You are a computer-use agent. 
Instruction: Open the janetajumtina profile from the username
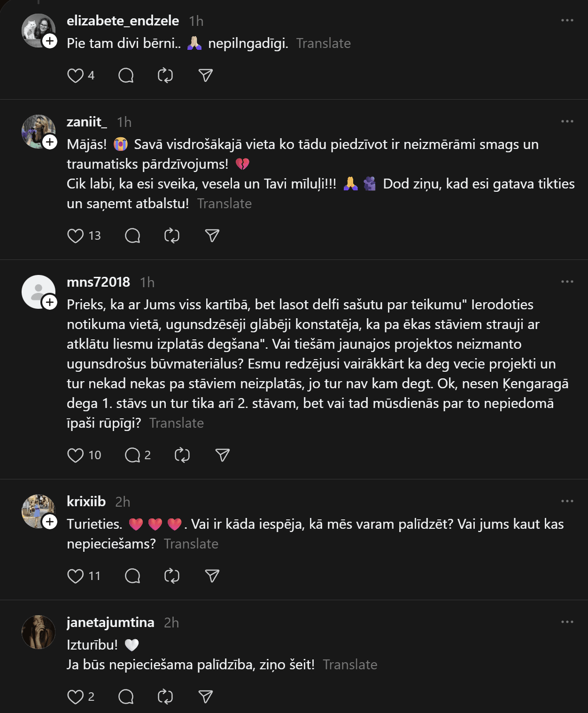[x=110, y=622]
